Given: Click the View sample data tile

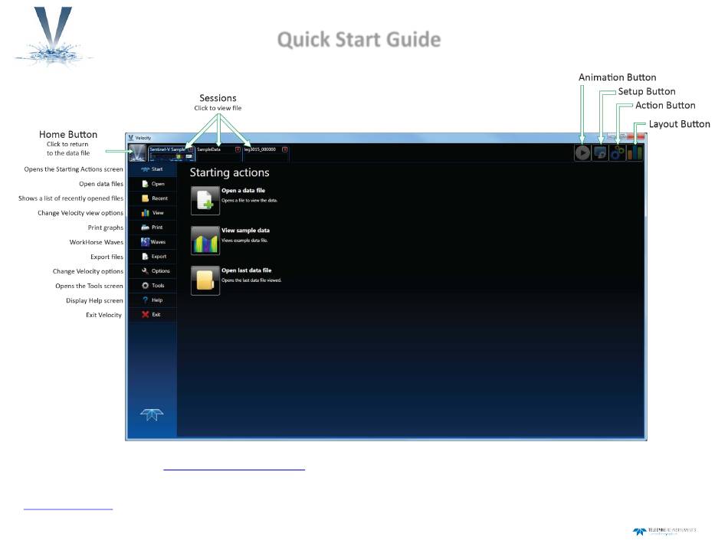Looking at the screenshot, I should coord(205,241).
